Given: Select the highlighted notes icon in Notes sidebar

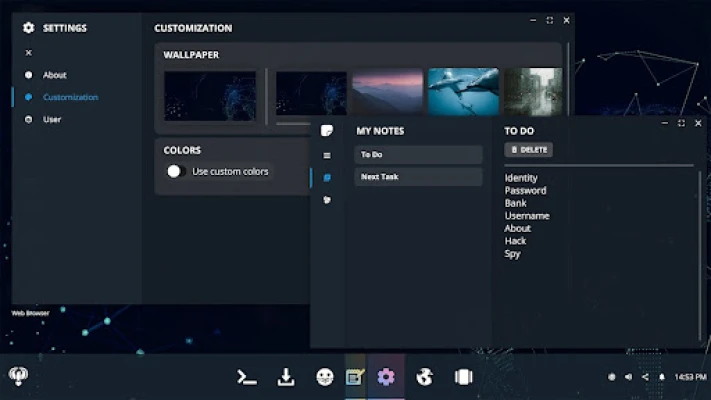Looking at the screenshot, I should 327,178.
